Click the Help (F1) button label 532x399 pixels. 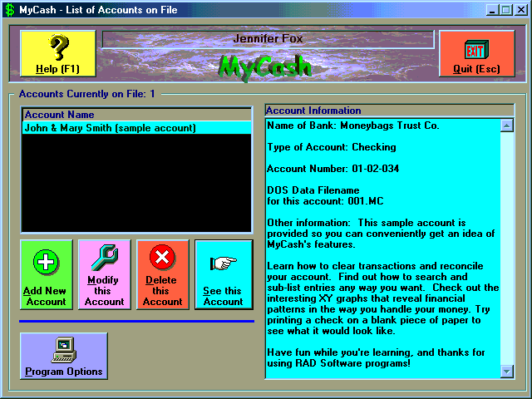click(57, 69)
